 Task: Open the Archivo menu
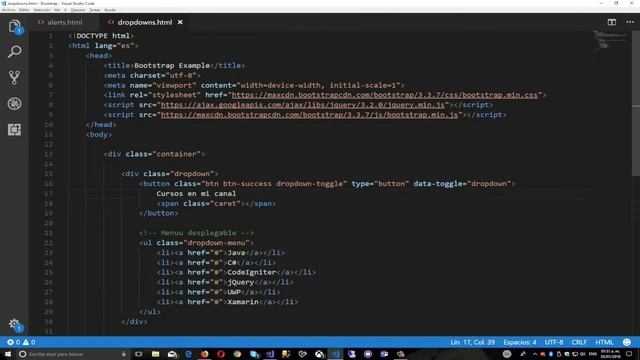(x=9, y=9)
